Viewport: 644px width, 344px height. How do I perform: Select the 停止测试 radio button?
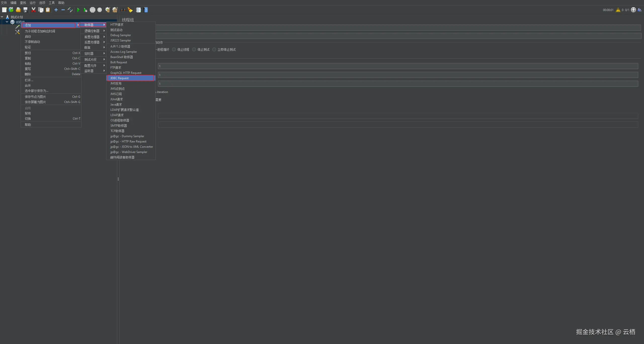(x=194, y=50)
